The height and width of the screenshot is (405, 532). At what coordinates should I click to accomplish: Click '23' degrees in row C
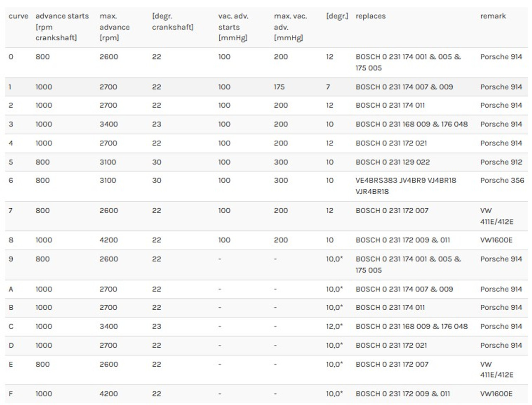(156, 326)
